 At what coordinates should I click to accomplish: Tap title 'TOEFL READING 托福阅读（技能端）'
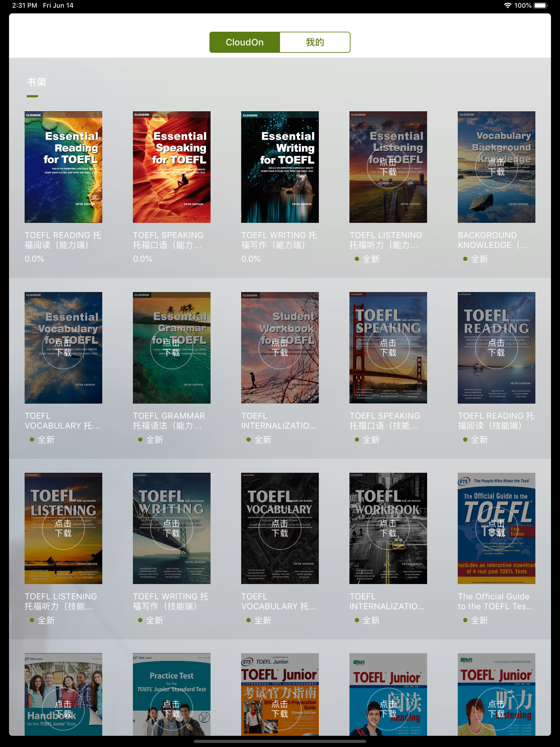click(x=496, y=421)
